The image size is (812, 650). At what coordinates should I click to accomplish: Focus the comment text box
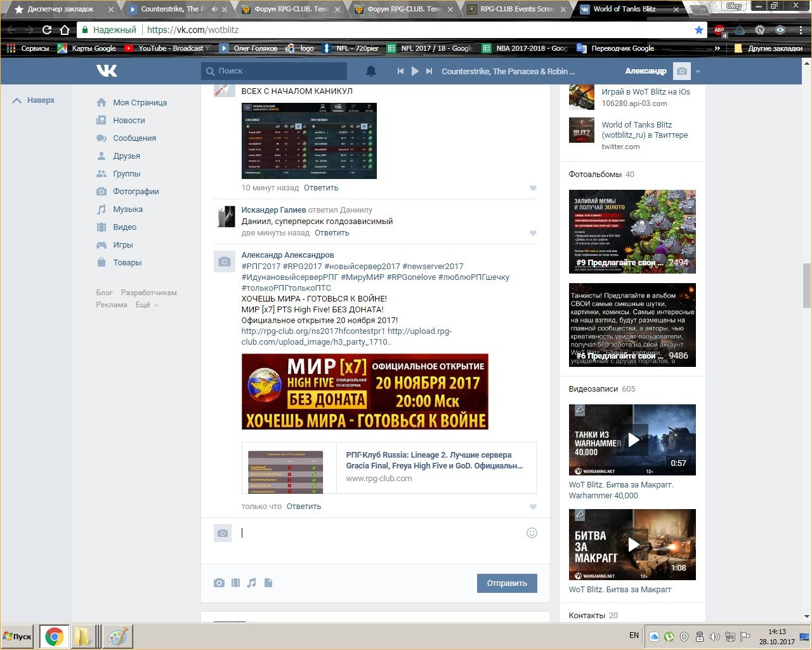(x=381, y=533)
